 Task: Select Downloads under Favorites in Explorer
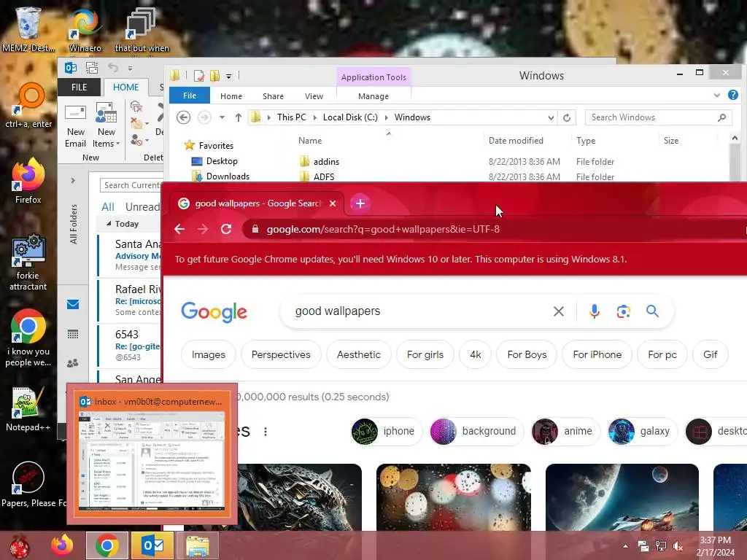click(228, 176)
